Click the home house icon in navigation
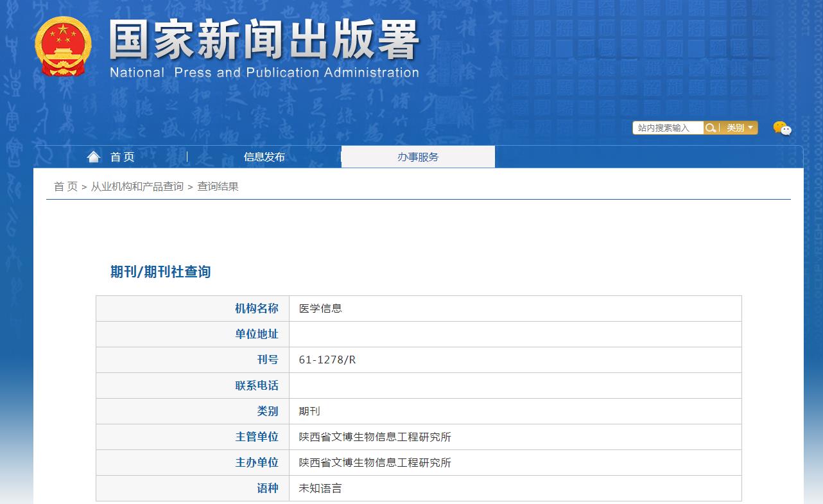 (x=94, y=156)
